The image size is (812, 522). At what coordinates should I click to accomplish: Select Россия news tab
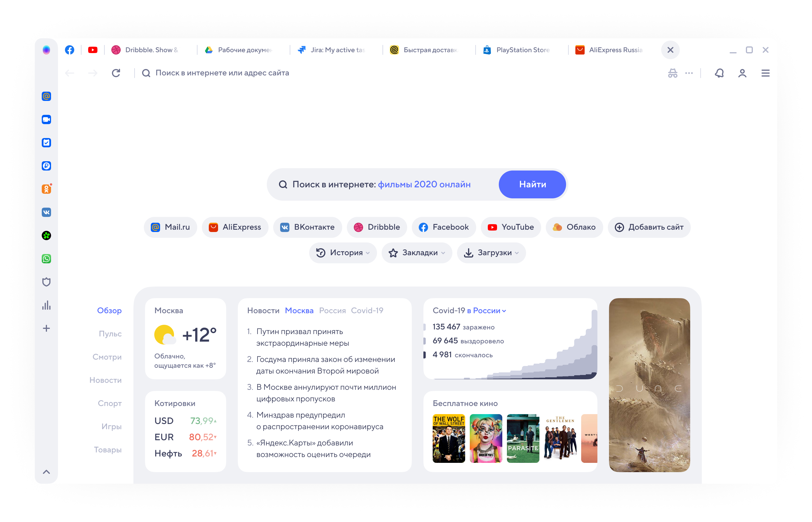click(x=332, y=311)
